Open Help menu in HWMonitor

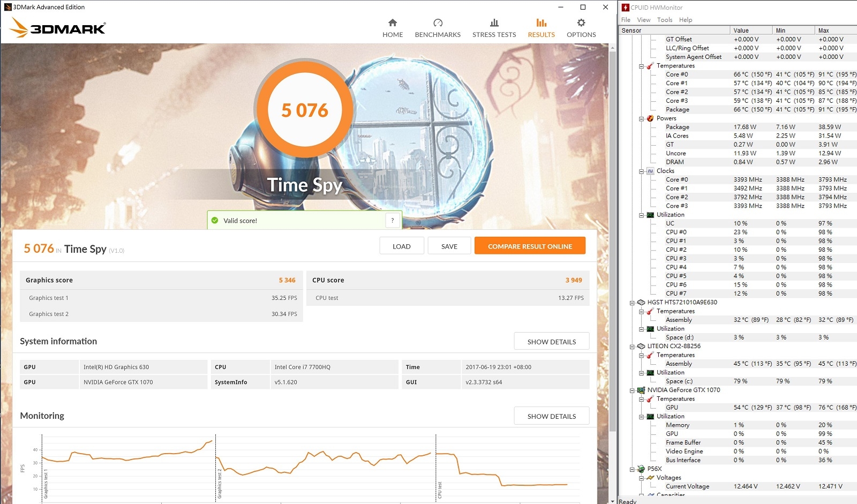[686, 20]
